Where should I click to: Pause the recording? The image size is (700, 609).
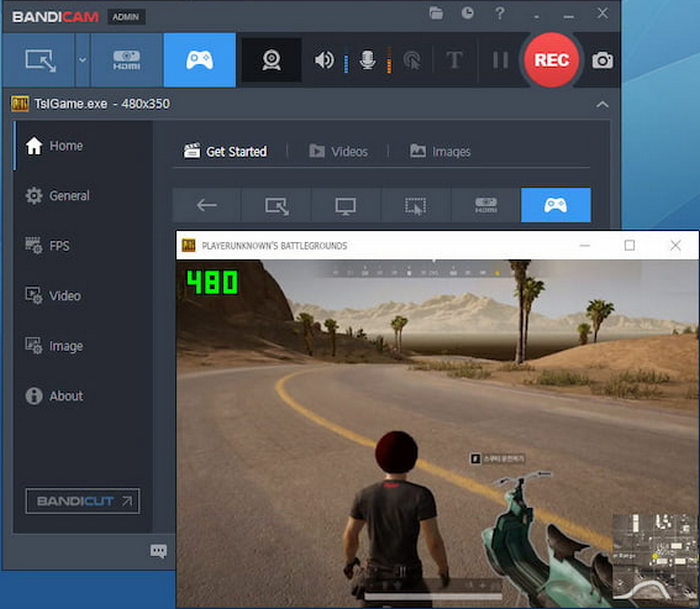point(500,60)
